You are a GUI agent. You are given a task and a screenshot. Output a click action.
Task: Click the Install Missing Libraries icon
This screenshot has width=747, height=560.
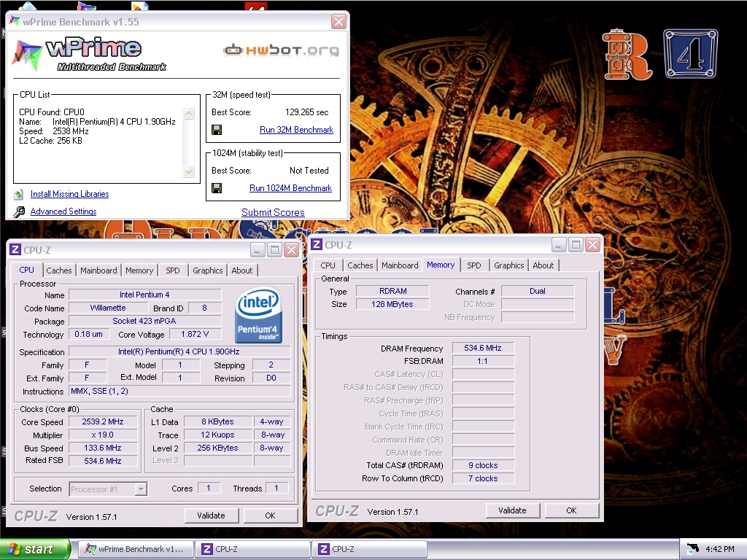(x=19, y=194)
